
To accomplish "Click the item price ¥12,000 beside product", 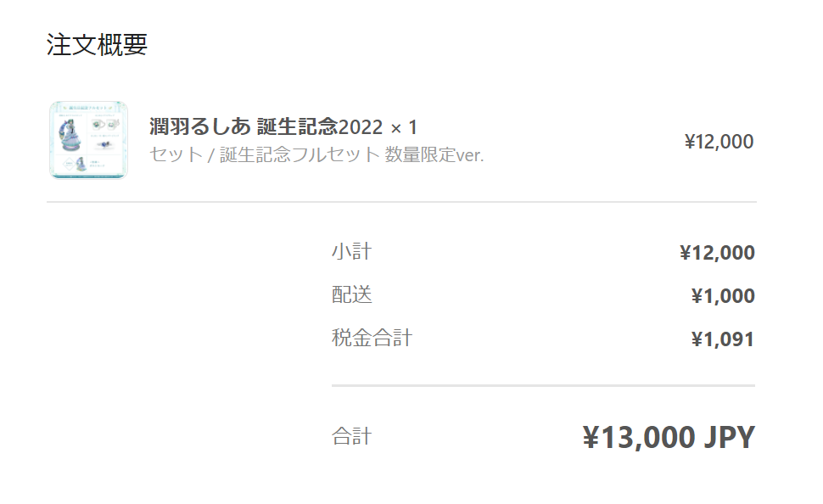I will [719, 142].
